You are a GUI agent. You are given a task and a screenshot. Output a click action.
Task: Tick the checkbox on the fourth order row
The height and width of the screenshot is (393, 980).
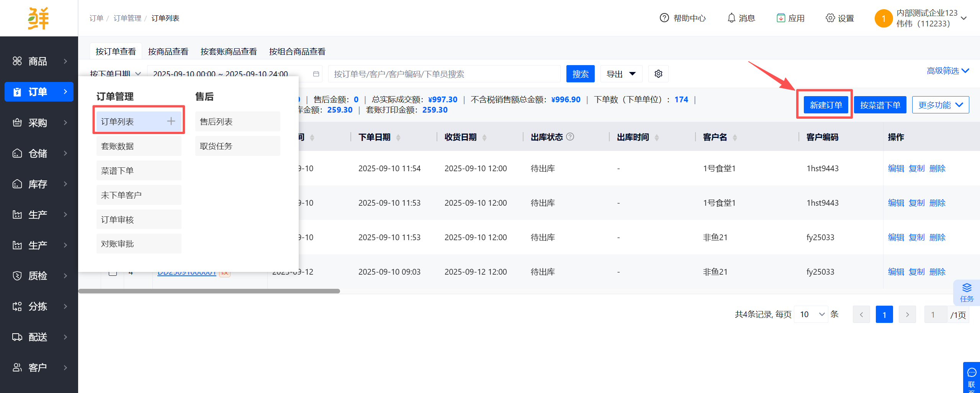coord(113,272)
